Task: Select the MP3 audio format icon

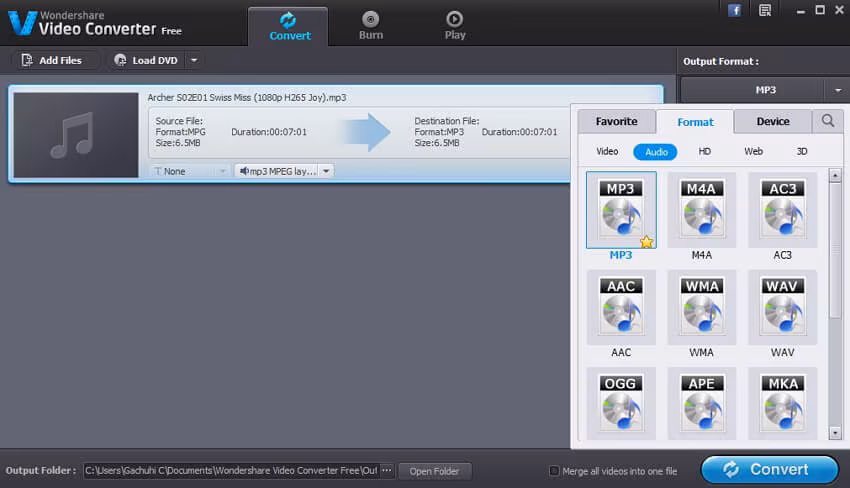Action: tap(621, 210)
